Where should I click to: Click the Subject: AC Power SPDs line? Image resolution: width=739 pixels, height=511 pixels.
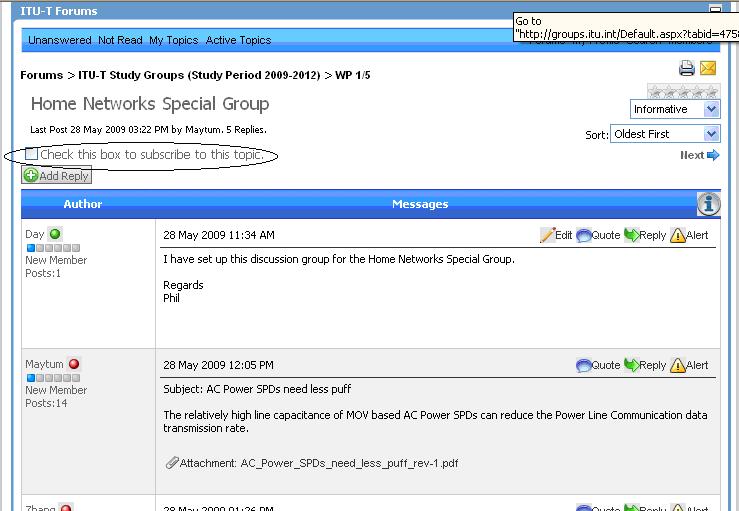[257, 389]
